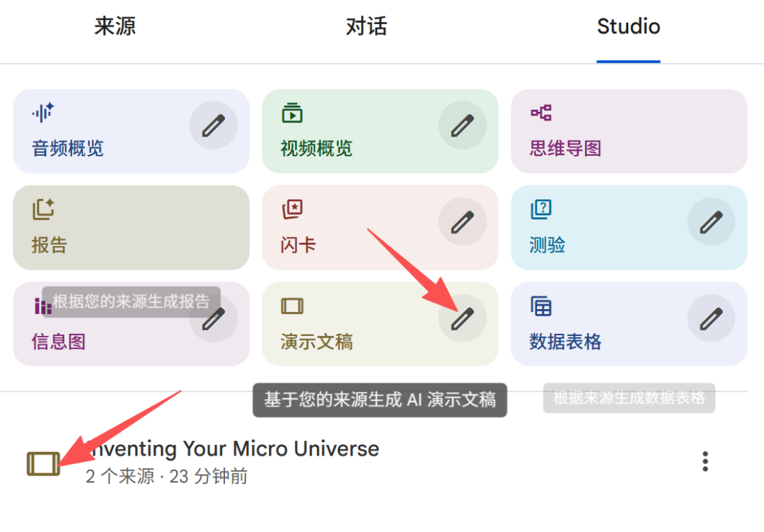The width and height of the screenshot is (764, 532).
Task: Click the pencil edit icon on 音频概览
Action: tap(213, 125)
